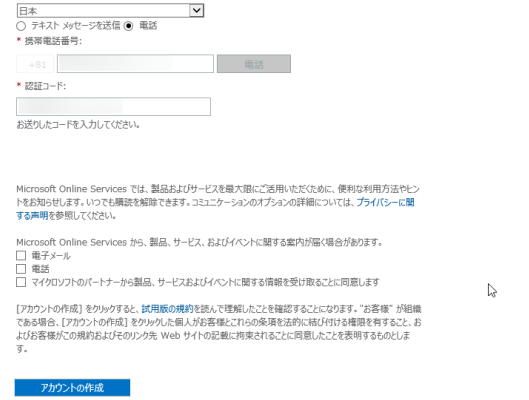Click the 認証コード input field
Viewport: 529px width, 400px height.
pyautogui.click(x=113, y=107)
